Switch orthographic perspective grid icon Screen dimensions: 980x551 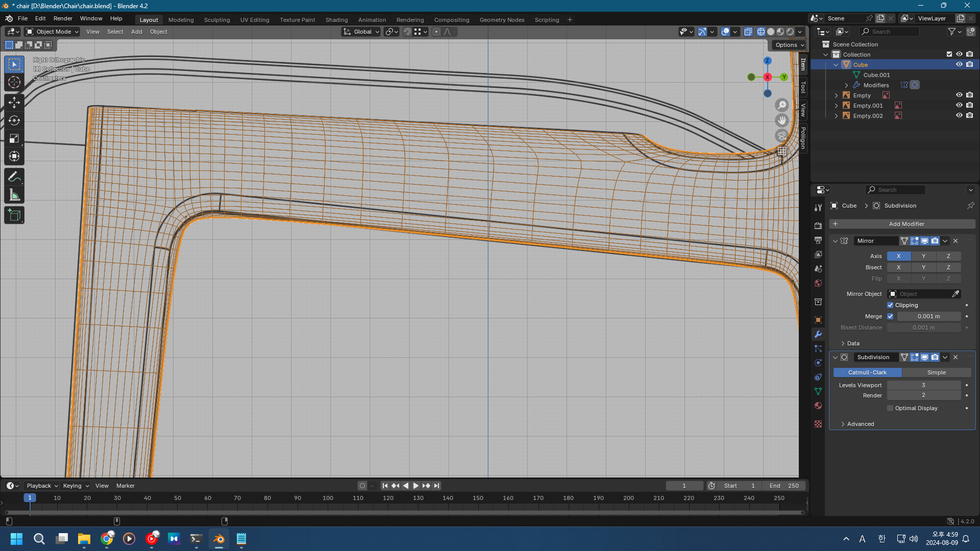[x=782, y=151]
